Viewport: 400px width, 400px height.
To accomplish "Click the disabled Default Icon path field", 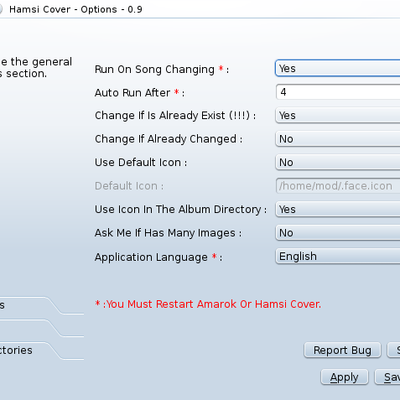I will 337,186.
